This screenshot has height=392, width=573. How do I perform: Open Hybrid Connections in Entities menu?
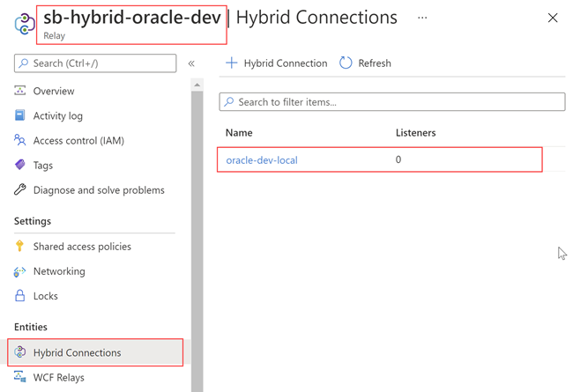77,352
